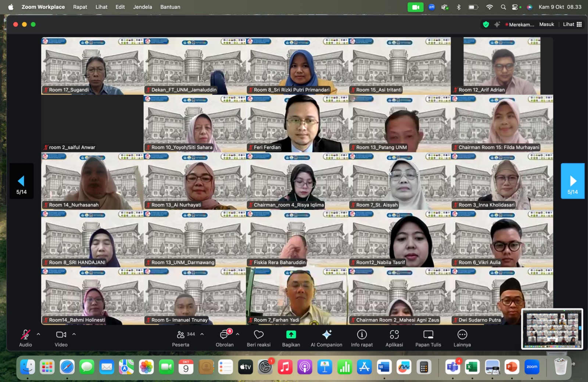Click the Lainnya more options button
Image resolution: width=588 pixels, height=382 pixels.
(462, 335)
